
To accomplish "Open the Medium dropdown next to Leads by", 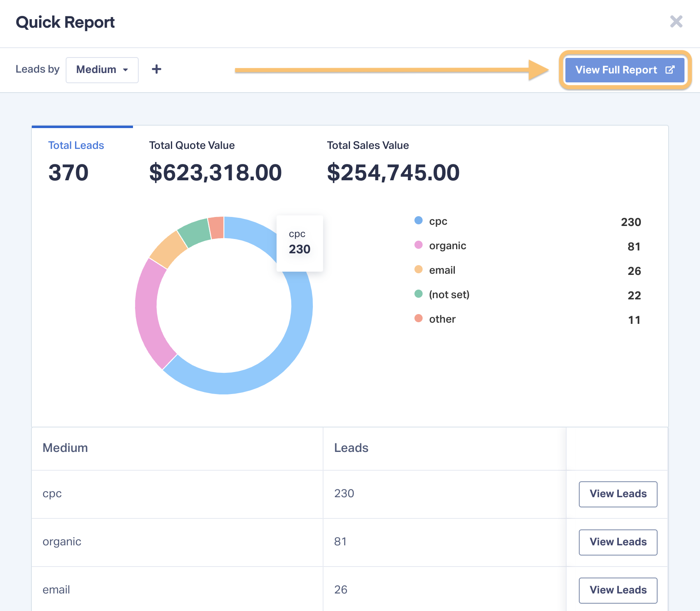I will point(102,70).
